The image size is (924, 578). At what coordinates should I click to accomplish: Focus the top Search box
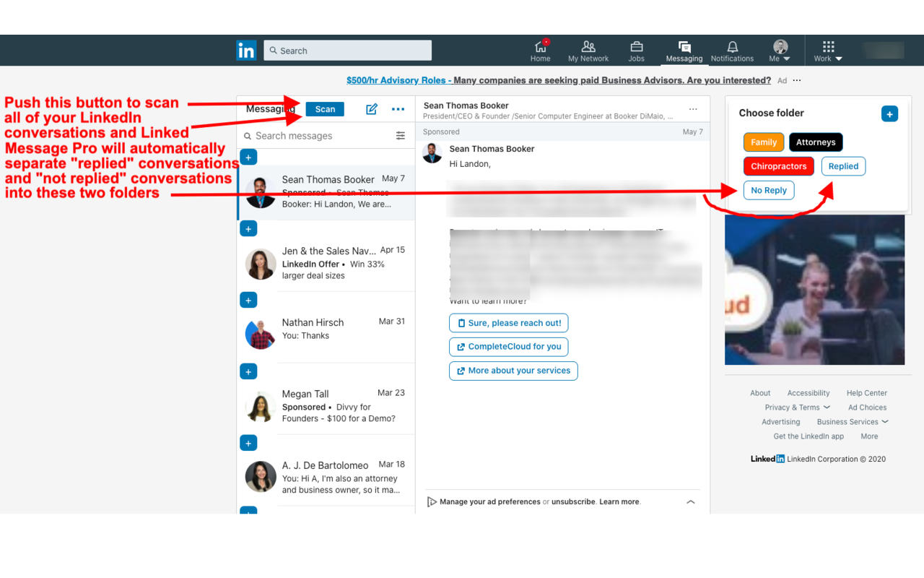point(348,51)
